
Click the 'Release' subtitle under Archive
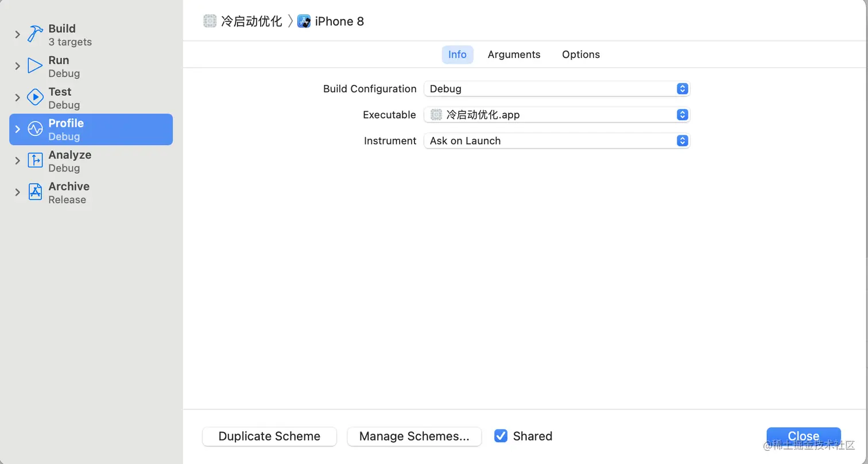click(67, 200)
